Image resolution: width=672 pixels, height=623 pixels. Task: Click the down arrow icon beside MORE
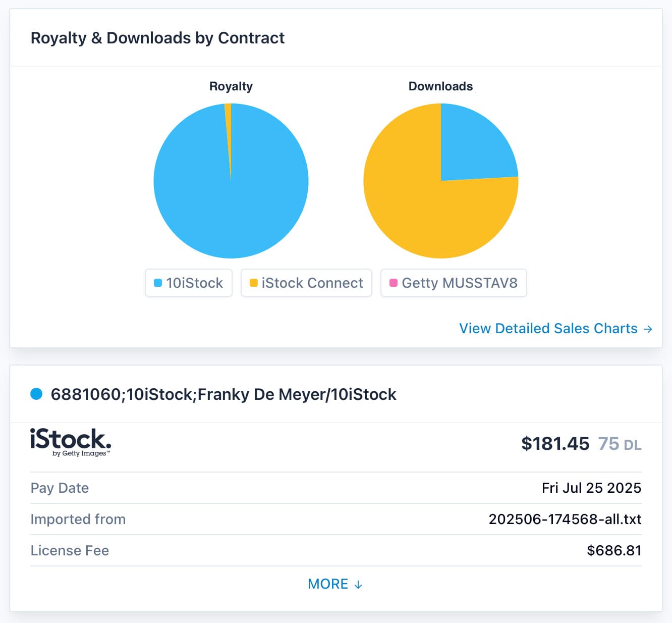358,585
